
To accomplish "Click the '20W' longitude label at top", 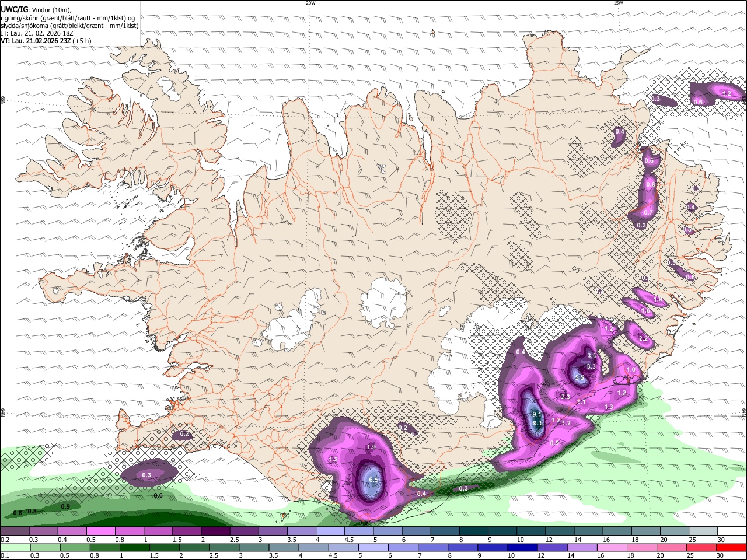I will click(310, 3).
